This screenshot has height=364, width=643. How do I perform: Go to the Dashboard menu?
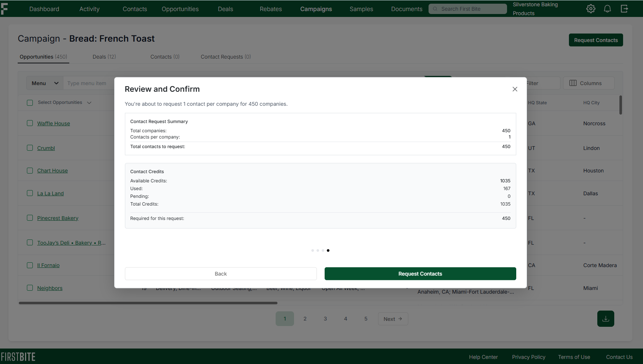(44, 9)
